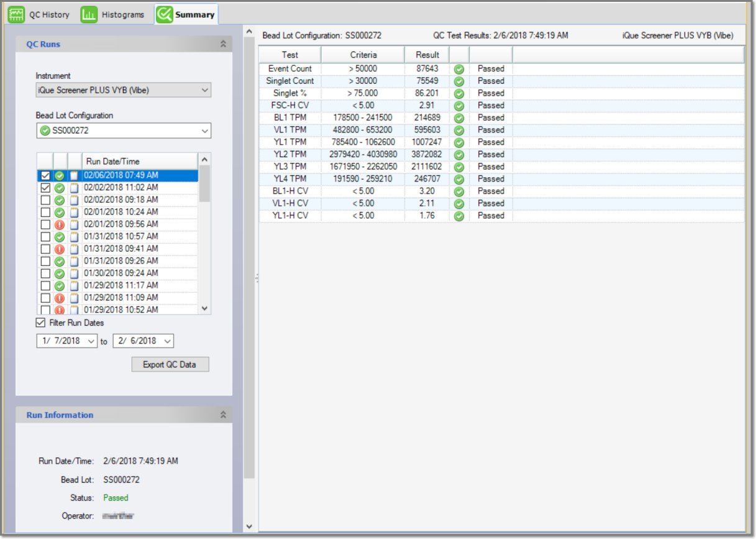The height and width of the screenshot is (539, 756).
Task: Click green status icon for 01/30/2018 09:24 AM run
Action: pos(60,274)
